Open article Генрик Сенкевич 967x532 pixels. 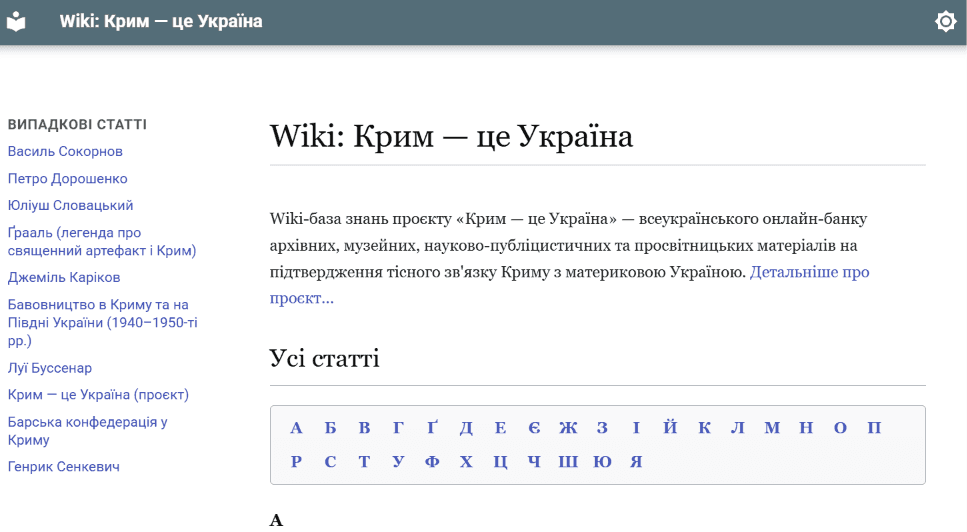(64, 467)
